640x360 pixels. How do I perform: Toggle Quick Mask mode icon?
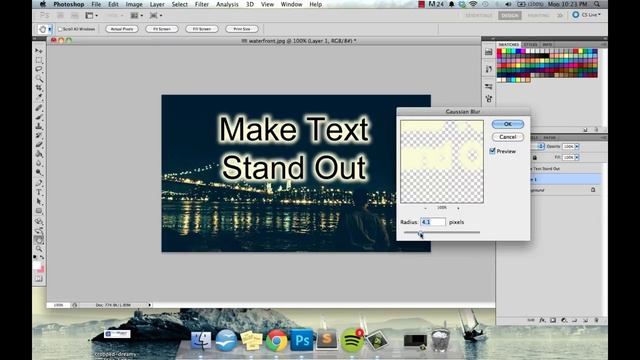tap(39, 279)
